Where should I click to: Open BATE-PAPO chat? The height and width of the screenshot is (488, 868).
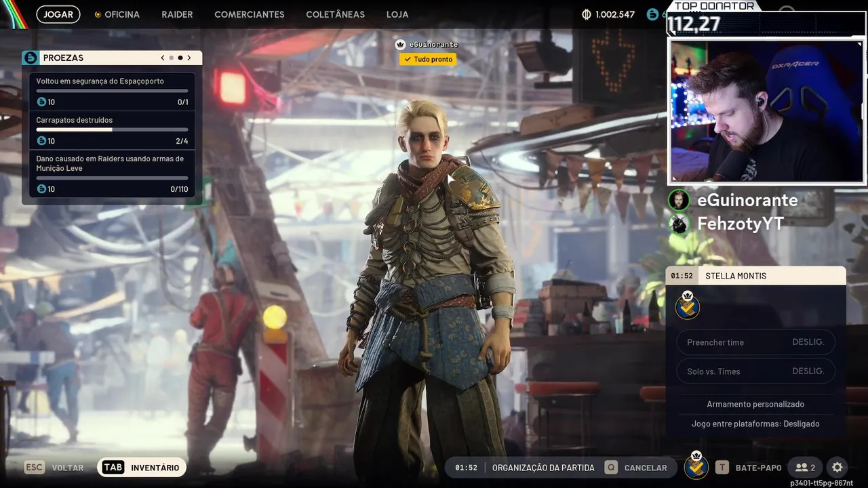(x=749, y=468)
